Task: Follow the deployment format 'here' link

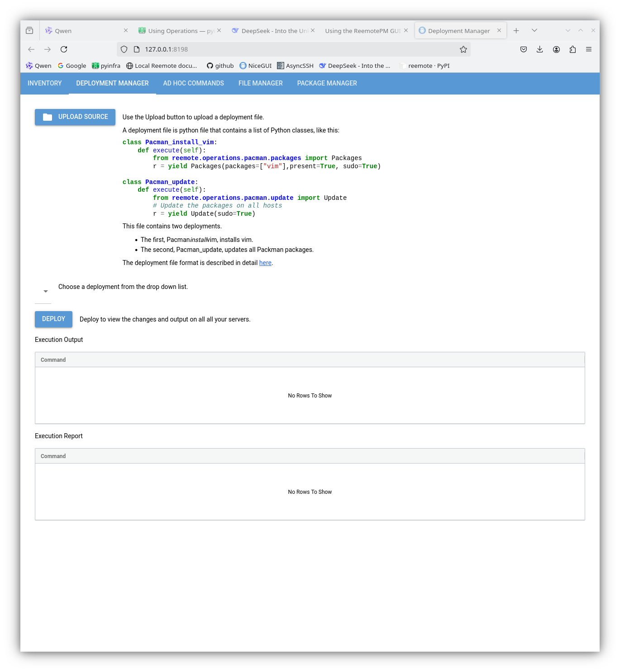Action: 265,263
